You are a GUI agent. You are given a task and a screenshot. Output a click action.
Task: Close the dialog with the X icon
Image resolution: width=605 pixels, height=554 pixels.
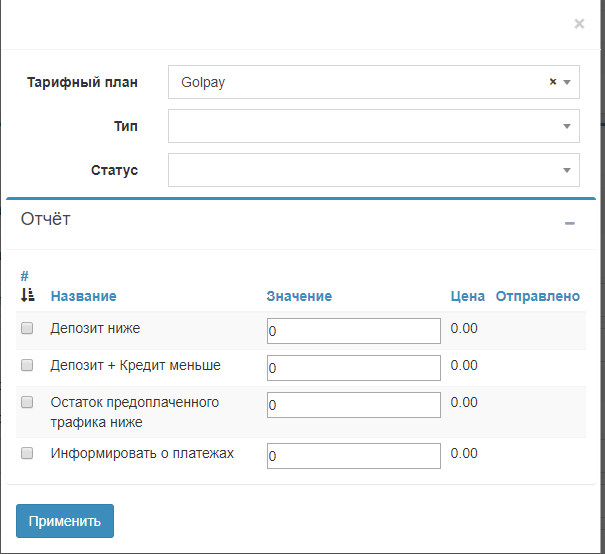(579, 23)
